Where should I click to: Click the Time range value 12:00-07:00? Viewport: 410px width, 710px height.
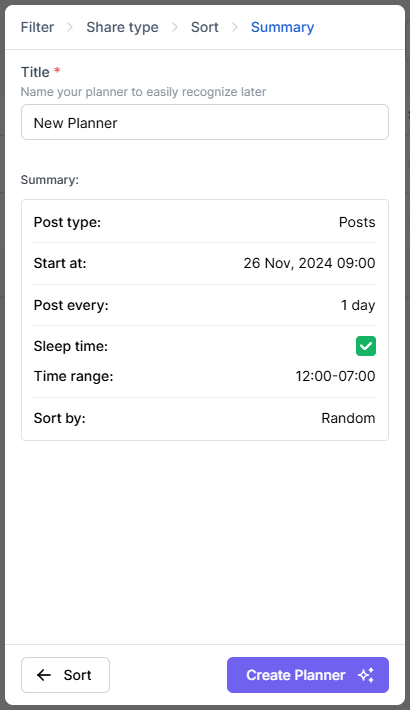(335, 376)
